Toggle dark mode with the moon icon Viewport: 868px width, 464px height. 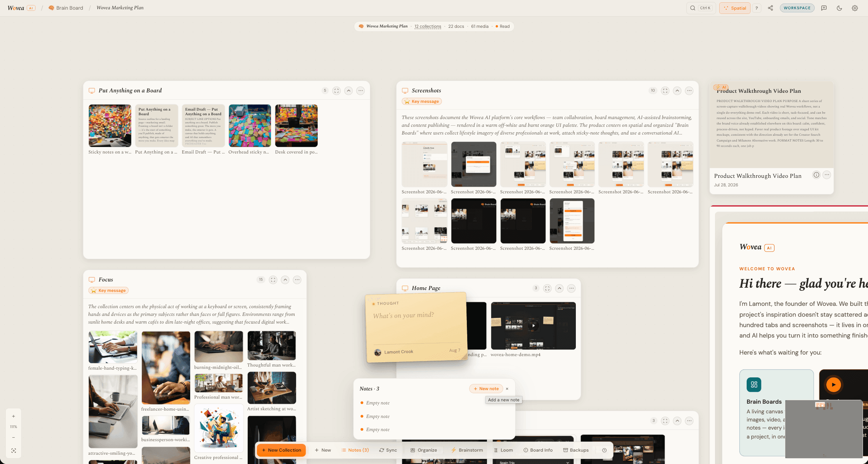coord(839,8)
